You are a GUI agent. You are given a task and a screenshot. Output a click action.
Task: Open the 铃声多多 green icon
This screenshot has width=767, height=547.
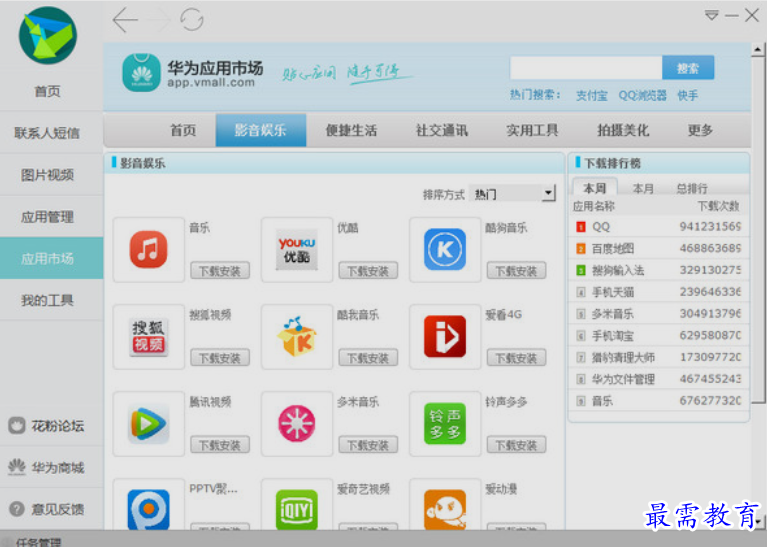[445, 424]
